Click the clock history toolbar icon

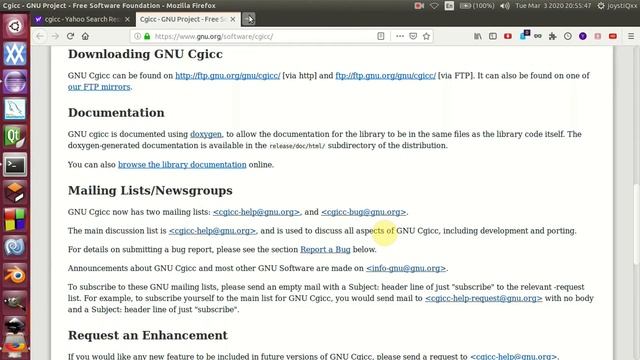click(x=568, y=36)
